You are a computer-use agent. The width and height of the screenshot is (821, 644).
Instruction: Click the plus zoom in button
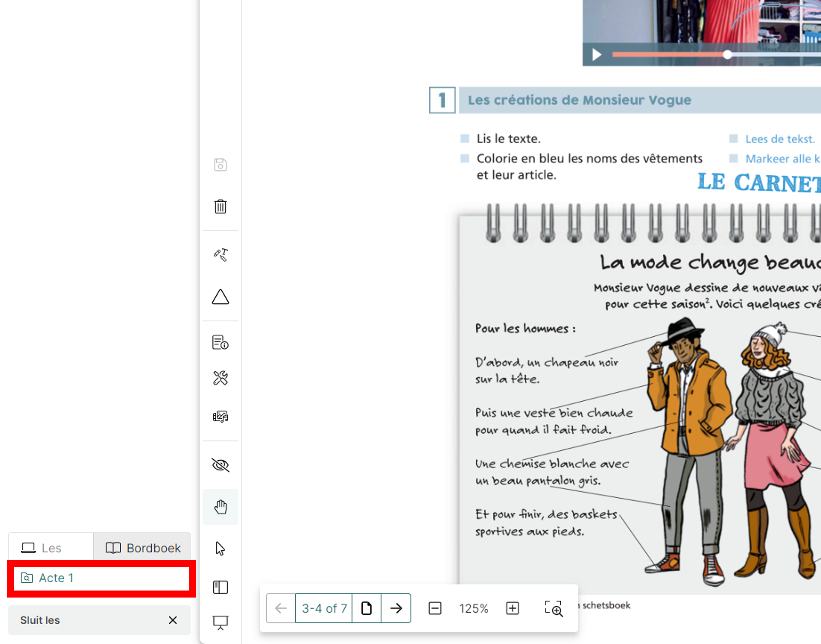[512, 608]
